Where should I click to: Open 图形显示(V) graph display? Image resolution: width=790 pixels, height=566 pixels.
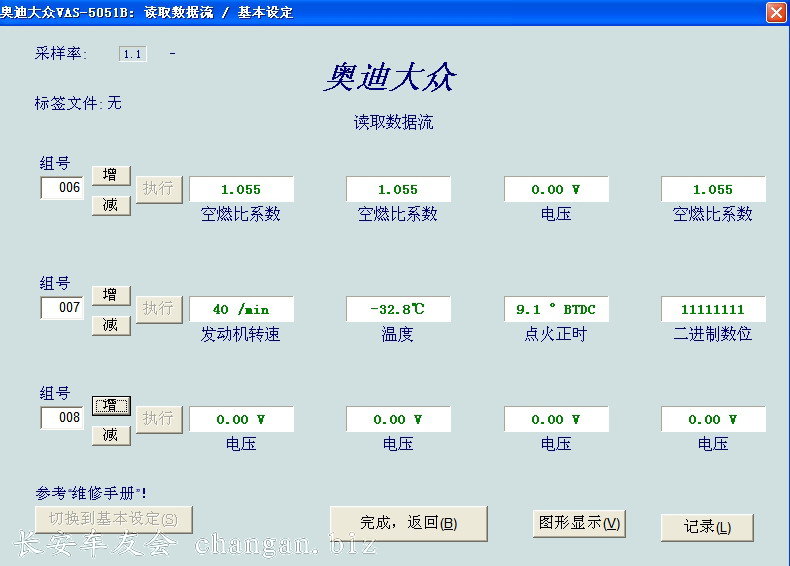point(579,523)
